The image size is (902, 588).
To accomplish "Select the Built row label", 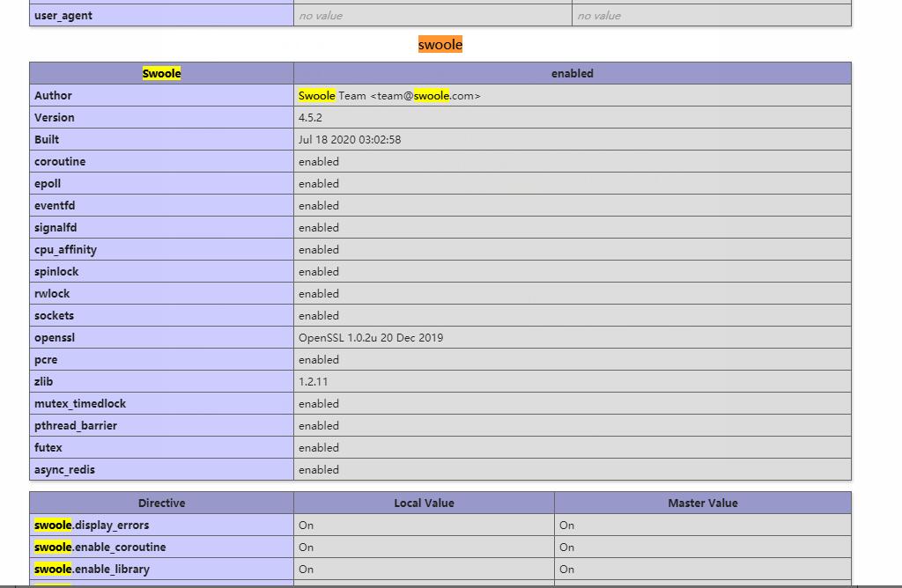I will 47,140.
